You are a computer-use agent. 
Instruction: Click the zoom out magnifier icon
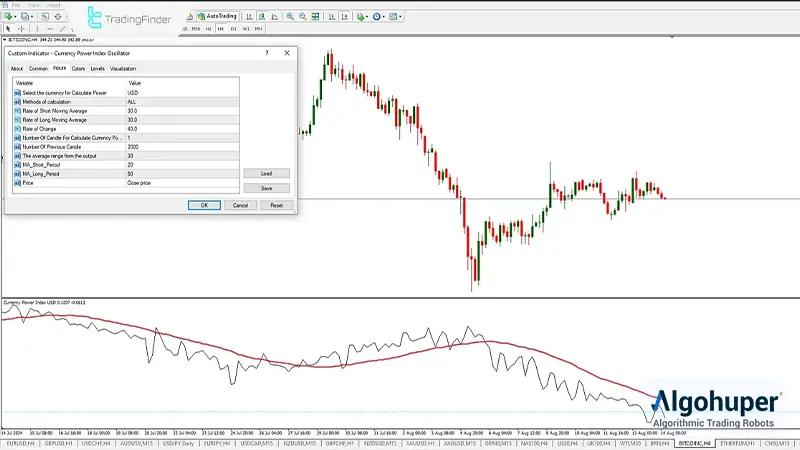coord(303,17)
